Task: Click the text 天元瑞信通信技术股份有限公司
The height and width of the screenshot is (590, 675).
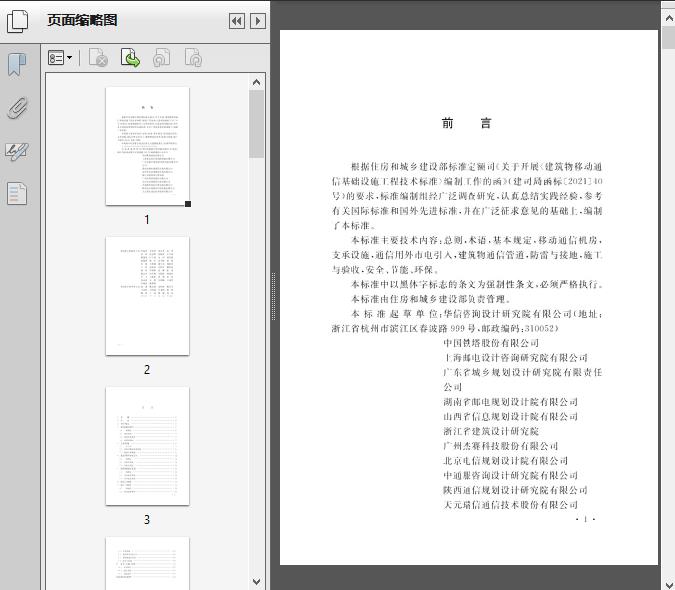Action: pos(510,504)
